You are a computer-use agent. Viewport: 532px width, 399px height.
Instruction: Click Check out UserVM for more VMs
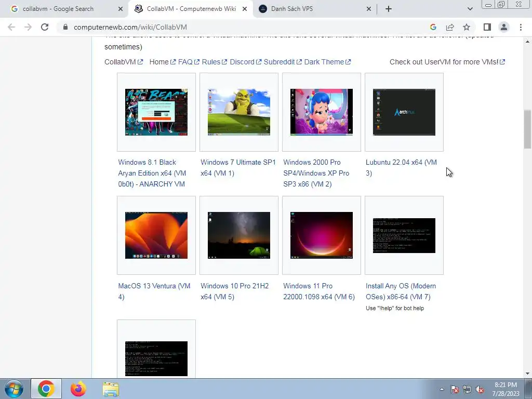(447, 62)
